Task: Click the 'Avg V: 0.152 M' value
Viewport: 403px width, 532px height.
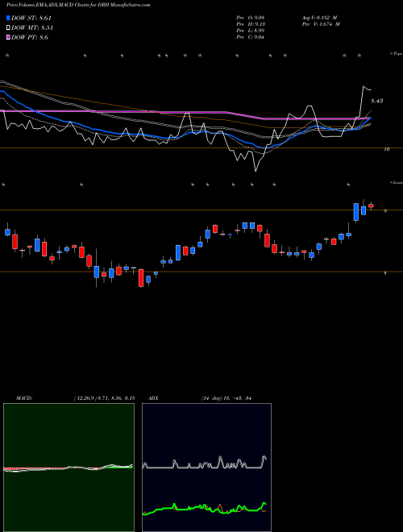Action: click(x=319, y=18)
